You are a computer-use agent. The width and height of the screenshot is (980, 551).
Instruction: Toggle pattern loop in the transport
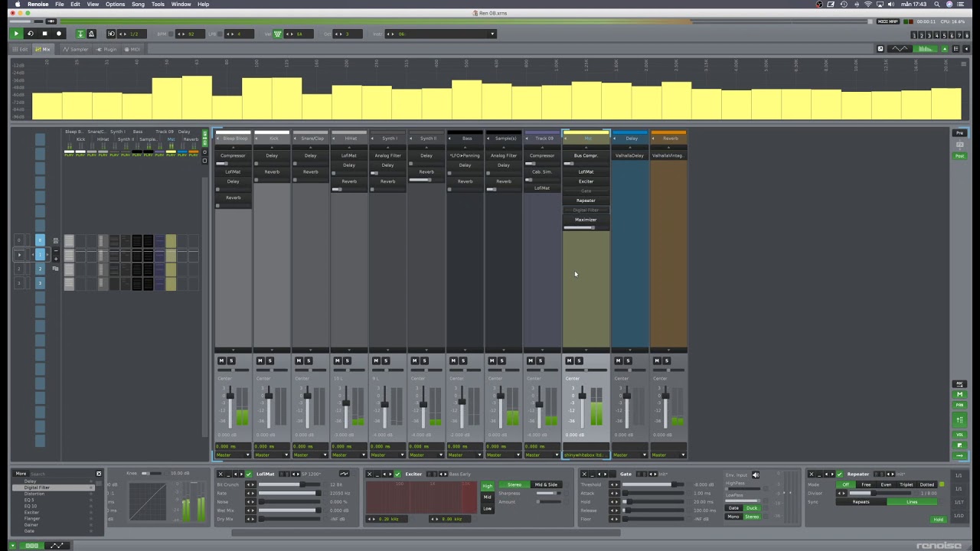point(31,34)
